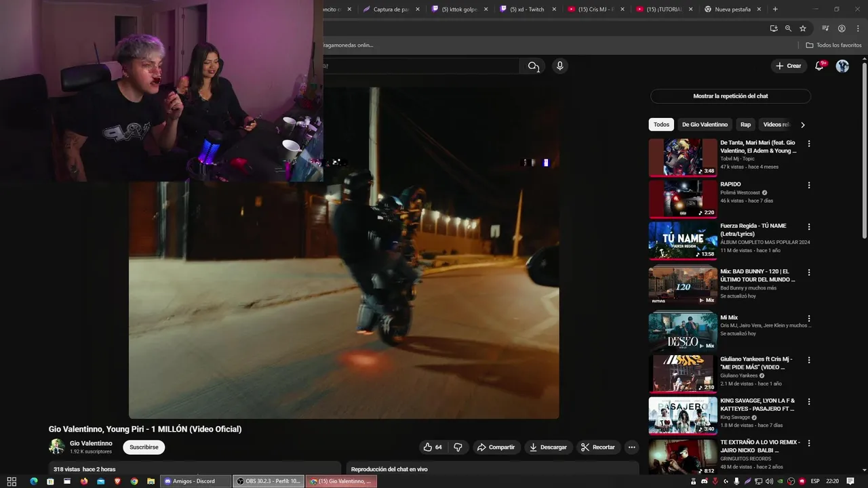Like the video with thumbs up
The width and height of the screenshot is (868, 488).
click(433, 447)
